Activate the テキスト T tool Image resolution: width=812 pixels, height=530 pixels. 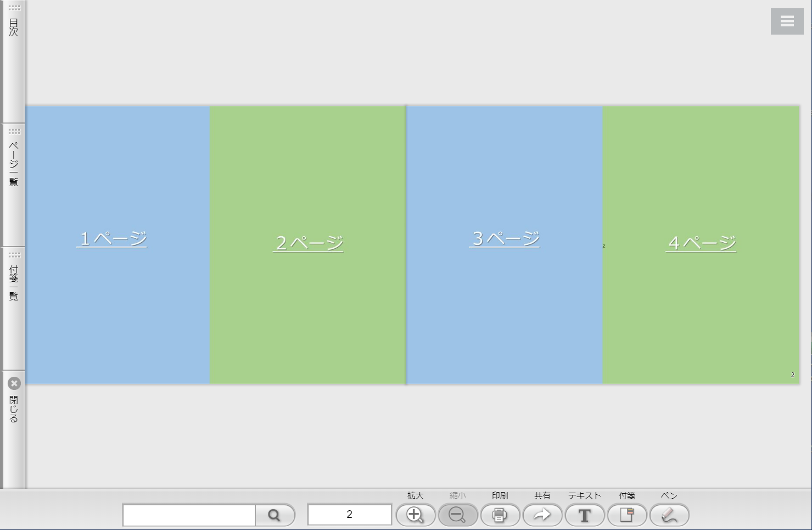585,515
